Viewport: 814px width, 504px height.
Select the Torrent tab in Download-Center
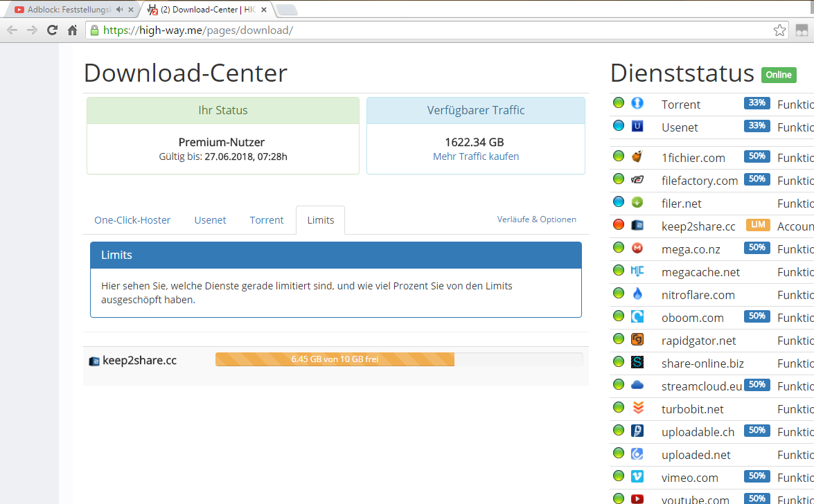267,220
